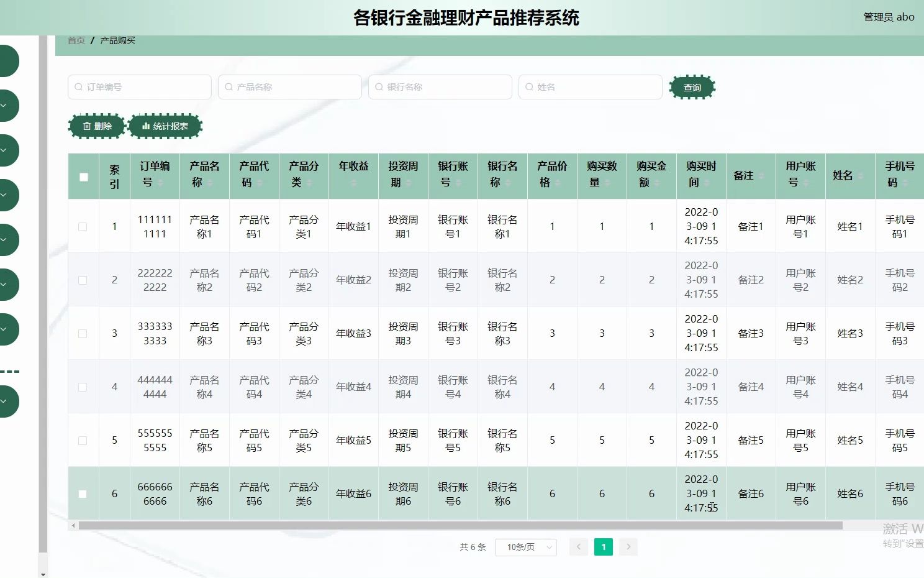The width and height of the screenshot is (924, 578).
Task: Sort by 年收益 column sort arrows
Action: click(x=353, y=183)
